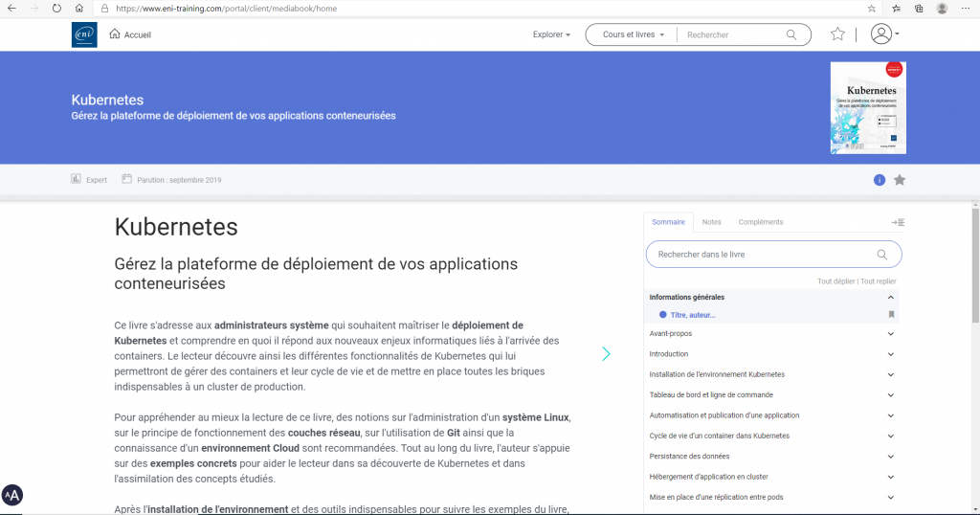Show book information via blue info icon
Screen dimensions: 980x515
pyautogui.click(x=880, y=180)
